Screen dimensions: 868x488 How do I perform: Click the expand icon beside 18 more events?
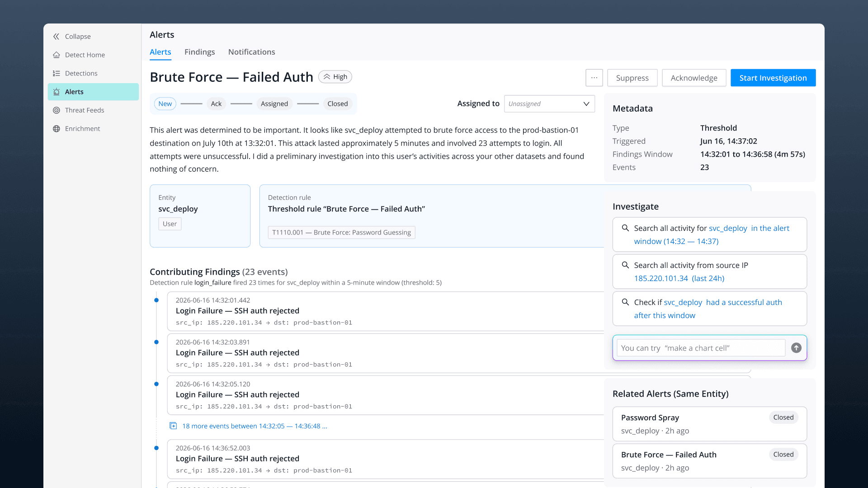[x=173, y=426]
